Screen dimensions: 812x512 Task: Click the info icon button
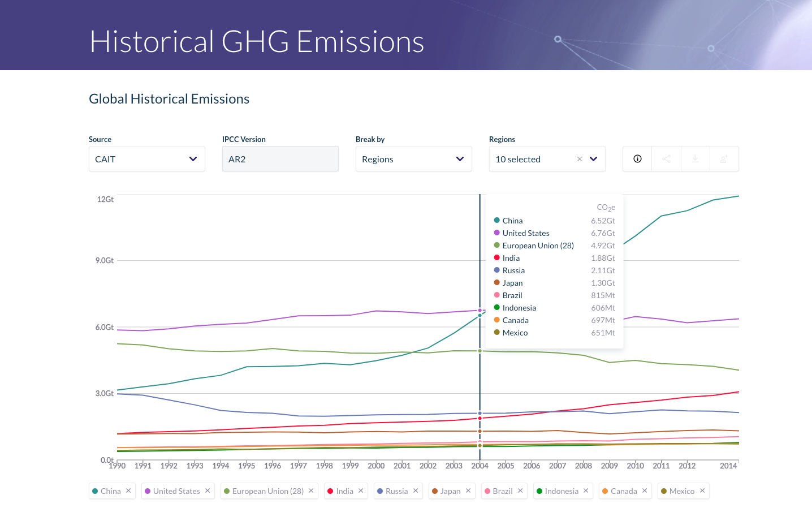637,159
